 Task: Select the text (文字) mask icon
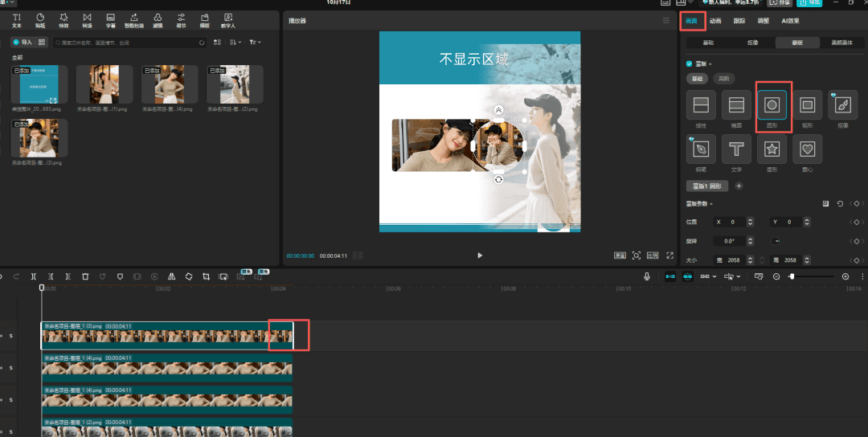pos(736,149)
